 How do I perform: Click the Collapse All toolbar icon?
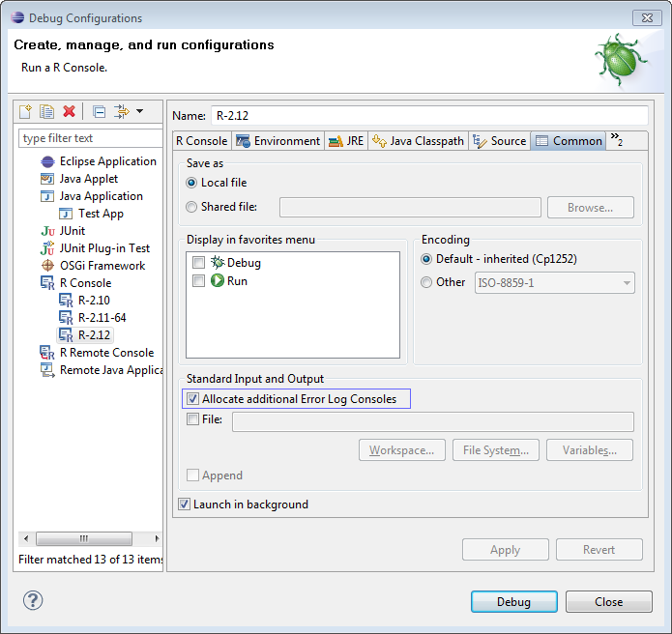pos(99,112)
